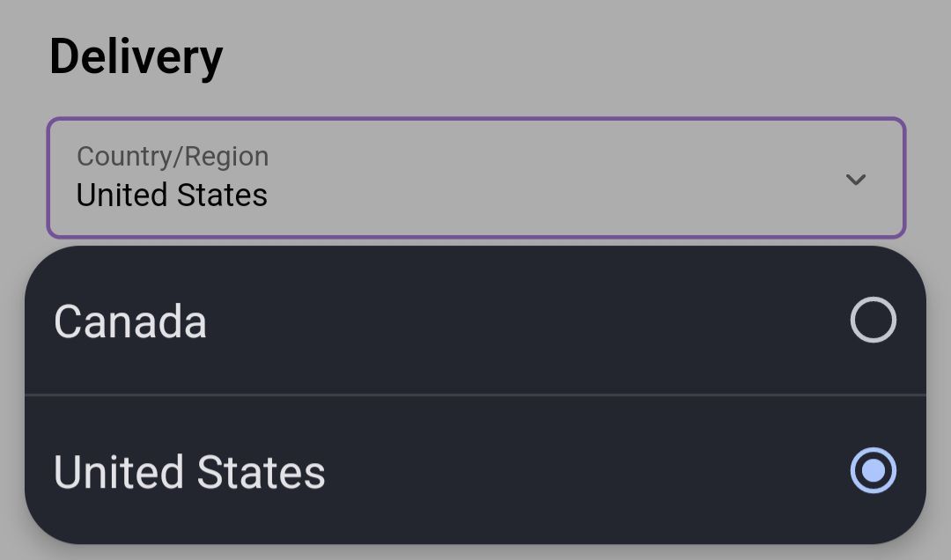
Task: Click the Country/Region field label
Action: click(x=173, y=156)
